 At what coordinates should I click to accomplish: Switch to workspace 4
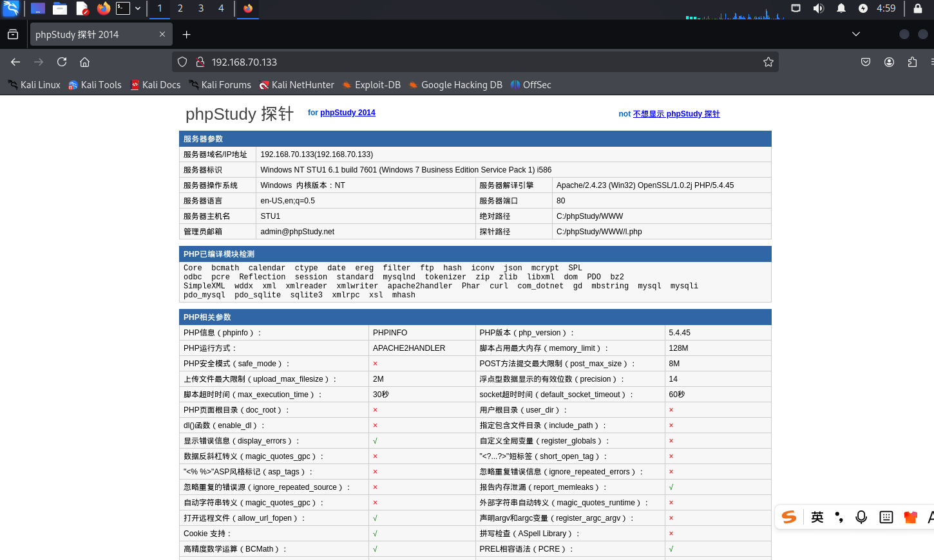pyautogui.click(x=222, y=8)
